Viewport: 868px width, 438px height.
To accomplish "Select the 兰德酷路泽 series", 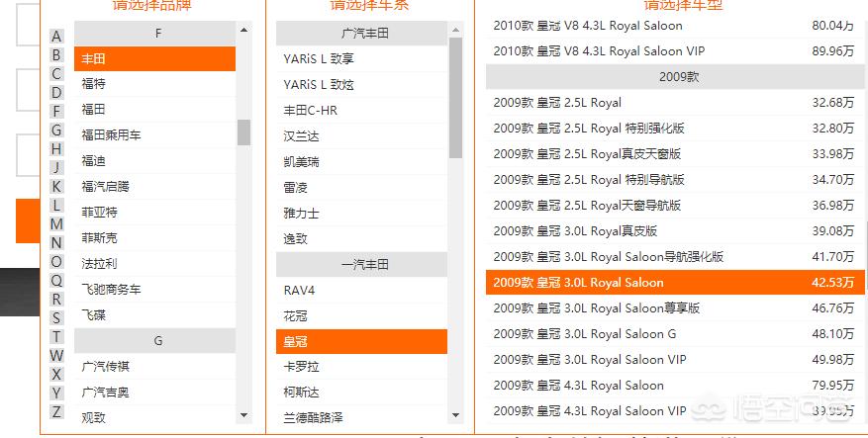I will (361, 417).
